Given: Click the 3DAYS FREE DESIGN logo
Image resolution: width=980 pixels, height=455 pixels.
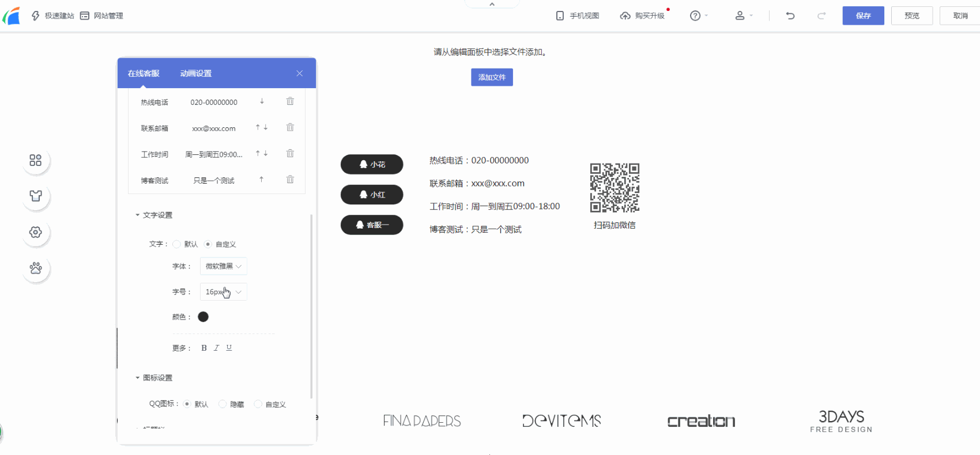Looking at the screenshot, I should (841, 421).
